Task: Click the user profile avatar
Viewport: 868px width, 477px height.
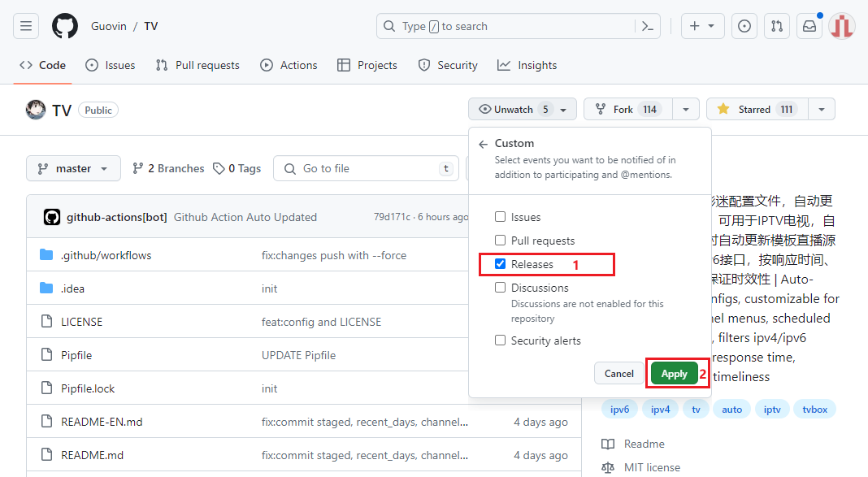Action: click(842, 26)
